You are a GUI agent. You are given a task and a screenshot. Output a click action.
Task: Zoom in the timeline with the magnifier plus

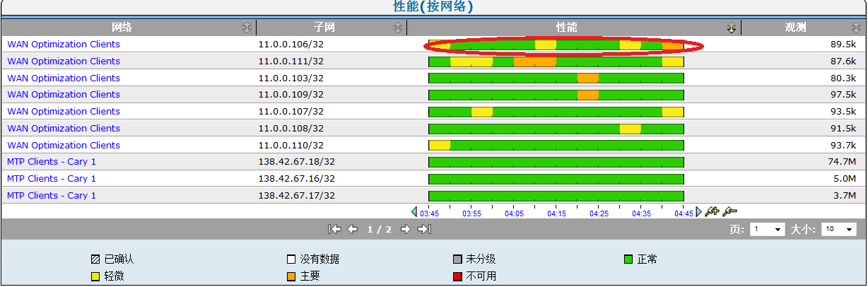click(712, 211)
